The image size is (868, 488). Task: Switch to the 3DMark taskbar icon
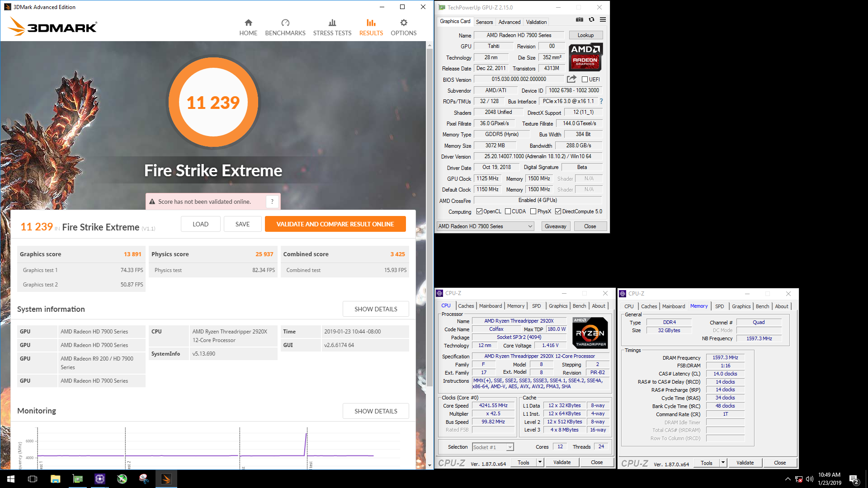point(166,479)
